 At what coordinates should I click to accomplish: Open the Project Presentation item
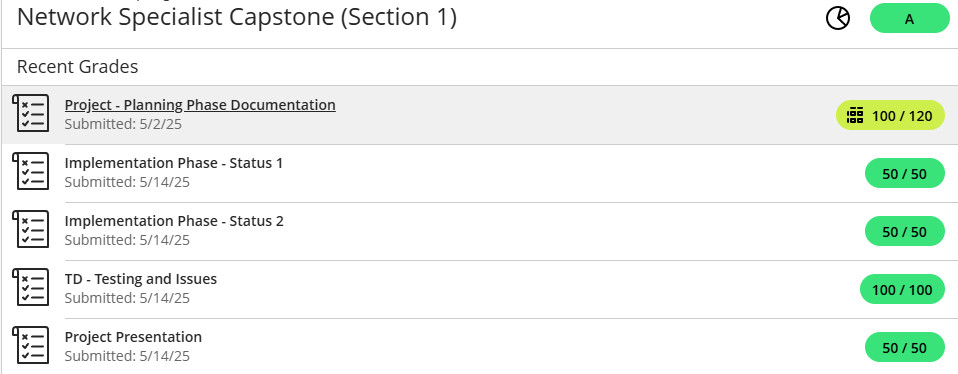click(x=133, y=337)
